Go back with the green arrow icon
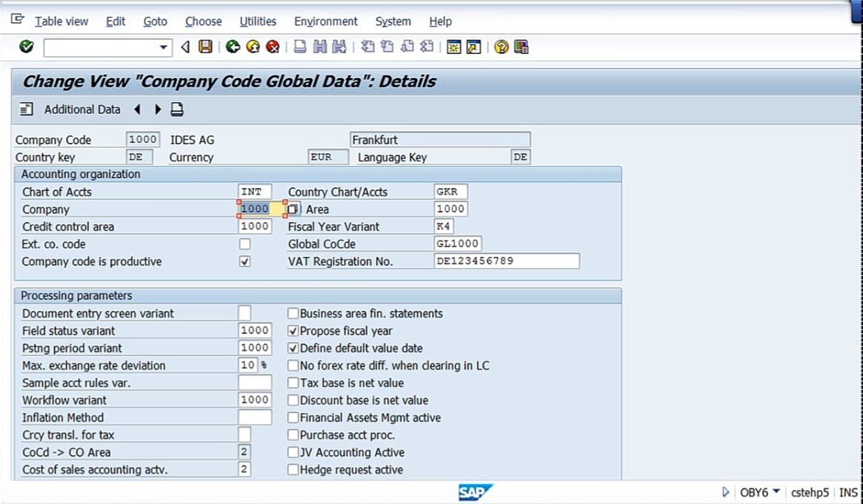863x504 pixels. [x=233, y=47]
